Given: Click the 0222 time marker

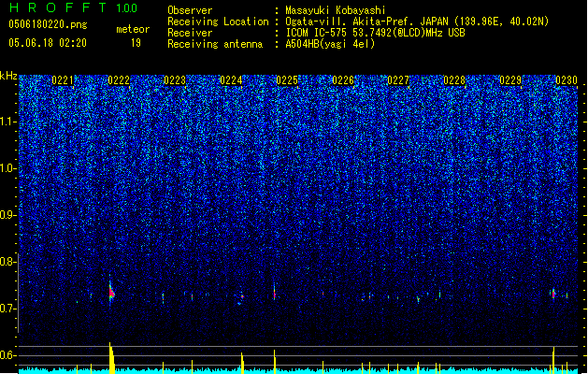Looking at the screenshot, I should 119,80.
